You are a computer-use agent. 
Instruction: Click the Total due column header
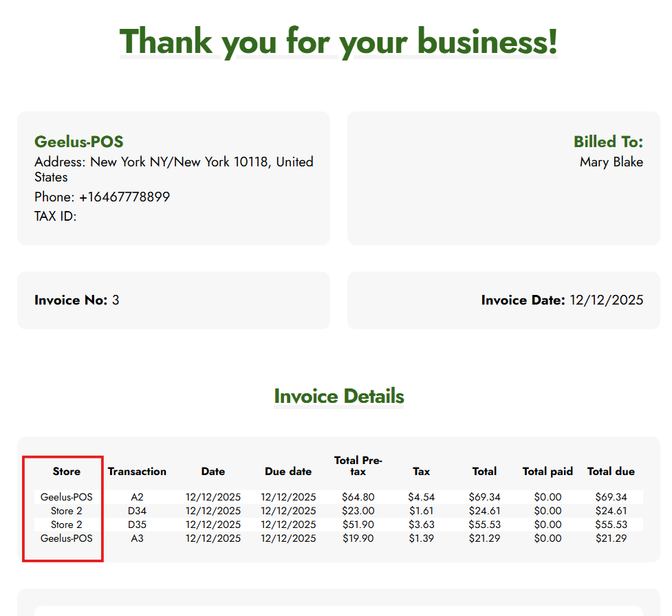point(611,472)
